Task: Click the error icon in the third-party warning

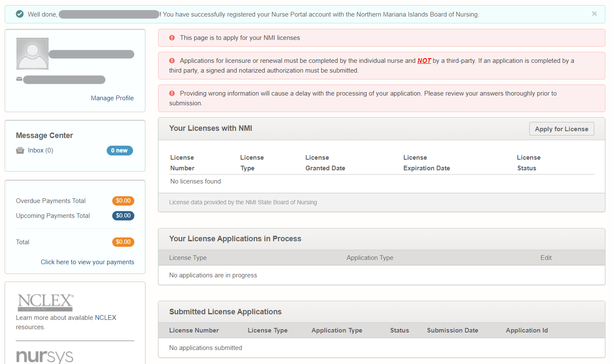Action: (172, 60)
